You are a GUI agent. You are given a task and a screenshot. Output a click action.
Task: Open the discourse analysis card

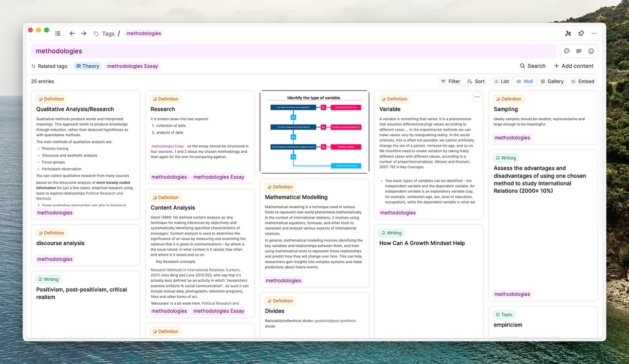[86, 245]
